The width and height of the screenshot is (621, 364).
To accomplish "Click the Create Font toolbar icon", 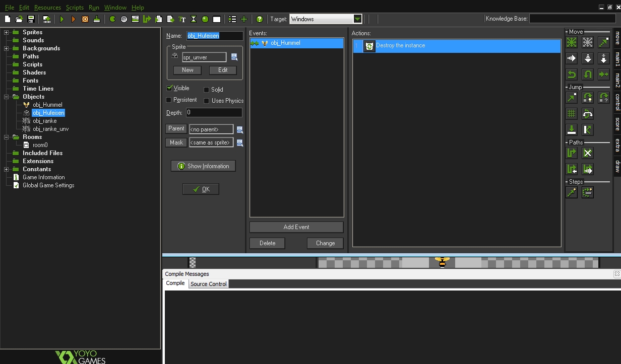I will coord(182,19).
